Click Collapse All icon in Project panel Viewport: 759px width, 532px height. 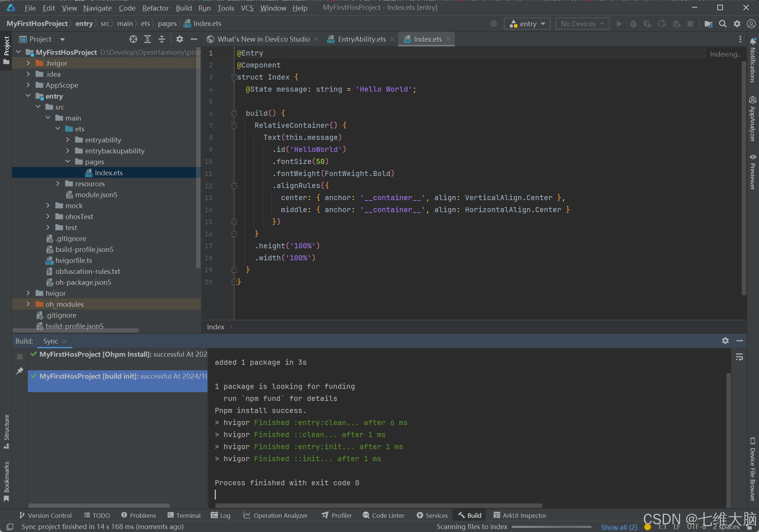(x=162, y=39)
